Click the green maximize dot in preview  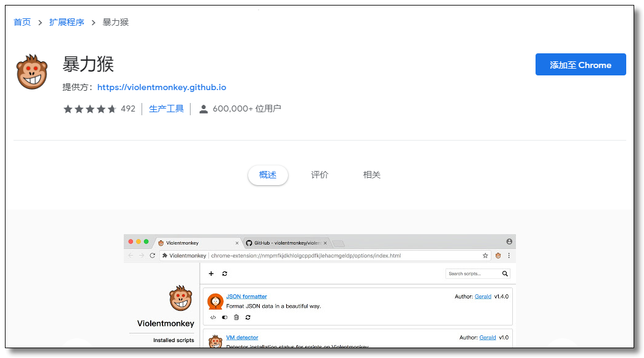pyautogui.click(x=146, y=242)
